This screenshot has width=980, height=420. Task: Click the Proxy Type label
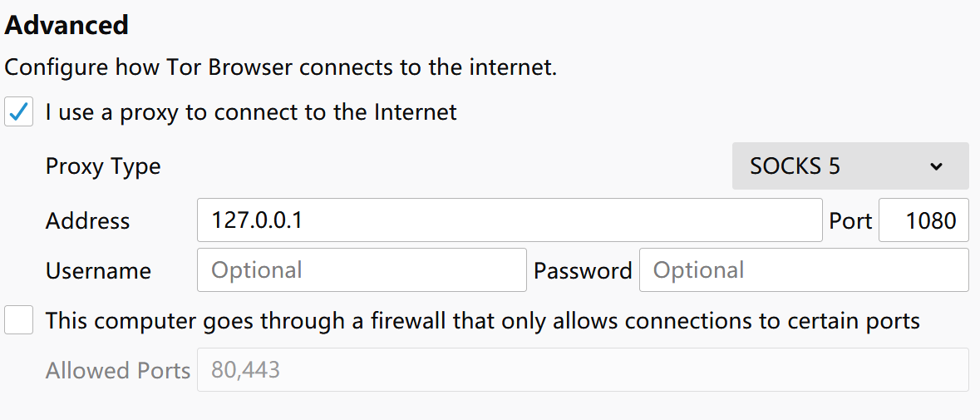[103, 167]
